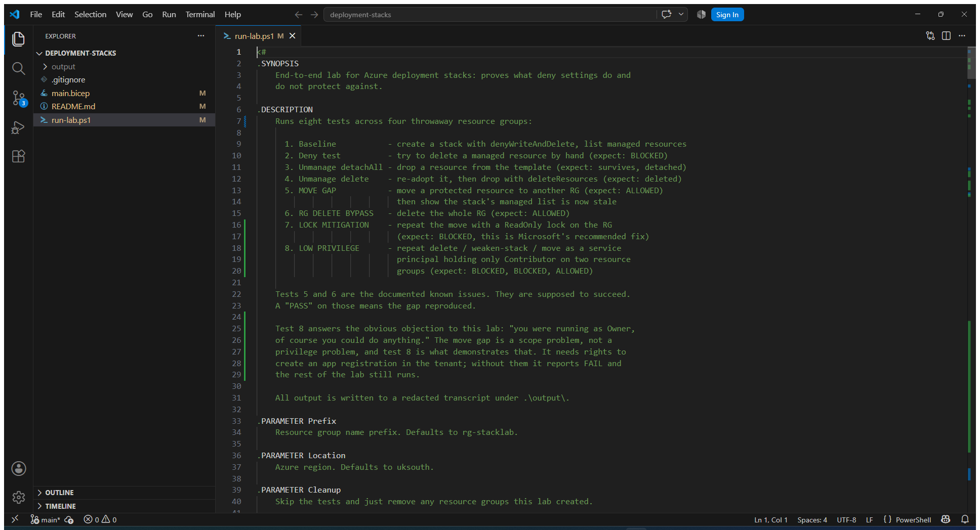This screenshot has width=980, height=530.
Task: Split the editor to the right
Action: (x=946, y=36)
